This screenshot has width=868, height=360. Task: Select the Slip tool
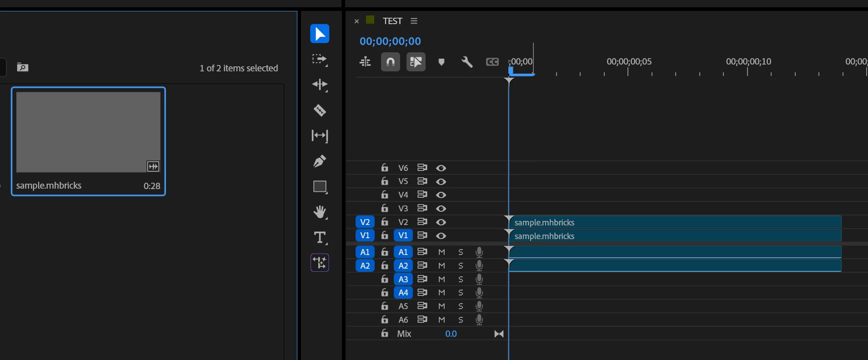[320, 135]
